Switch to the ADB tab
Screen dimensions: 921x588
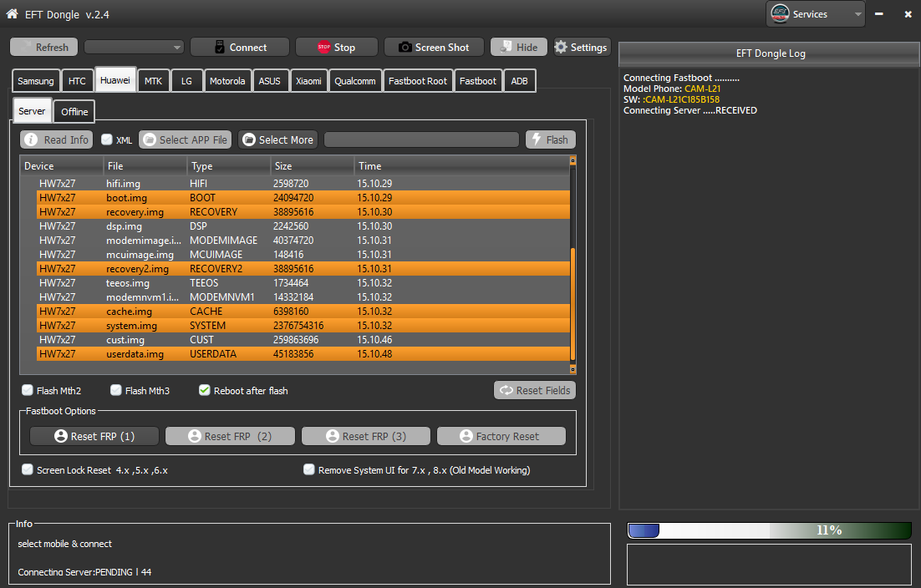(x=519, y=81)
